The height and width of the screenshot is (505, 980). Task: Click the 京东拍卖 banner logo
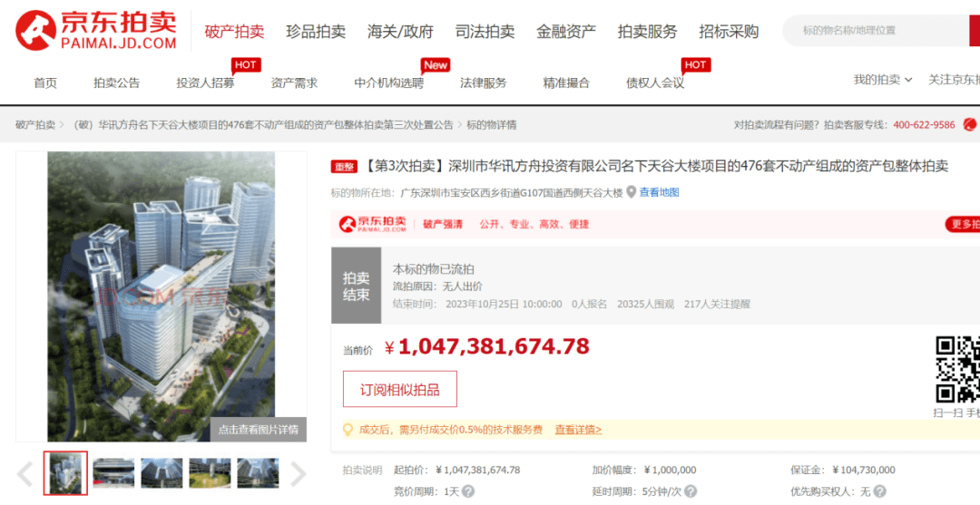(373, 224)
